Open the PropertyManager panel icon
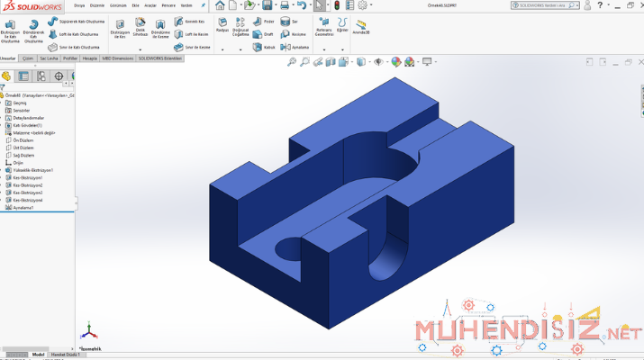Viewport: 644px width, 360px height. pos(24,76)
